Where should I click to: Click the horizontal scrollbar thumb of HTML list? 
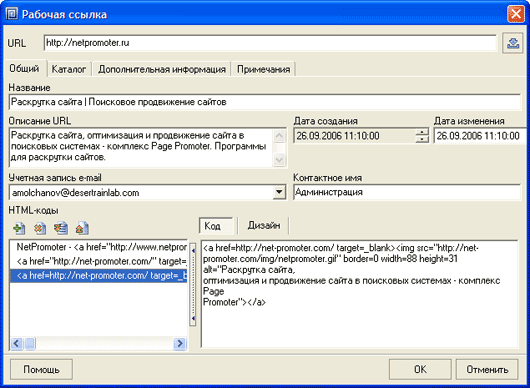point(30,344)
